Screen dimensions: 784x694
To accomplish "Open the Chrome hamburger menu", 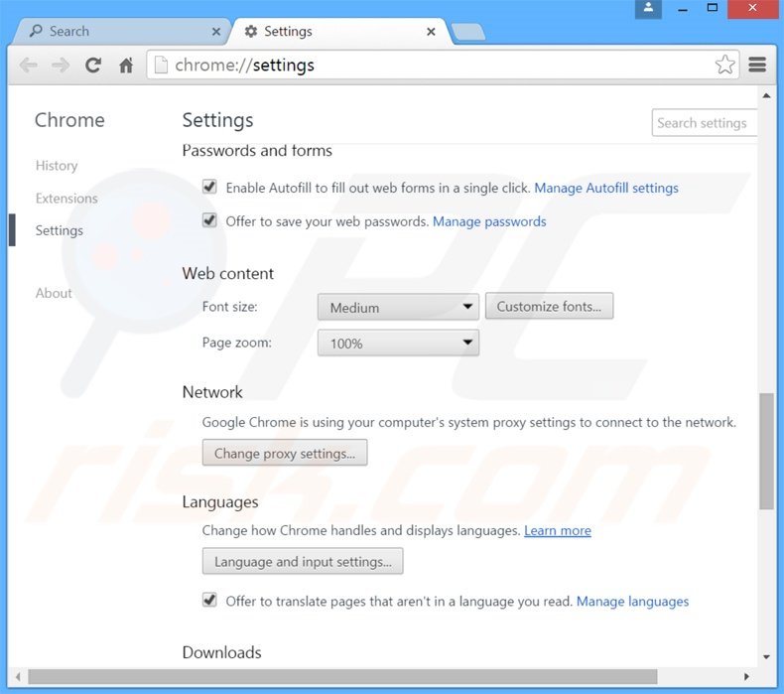I will click(x=757, y=65).
